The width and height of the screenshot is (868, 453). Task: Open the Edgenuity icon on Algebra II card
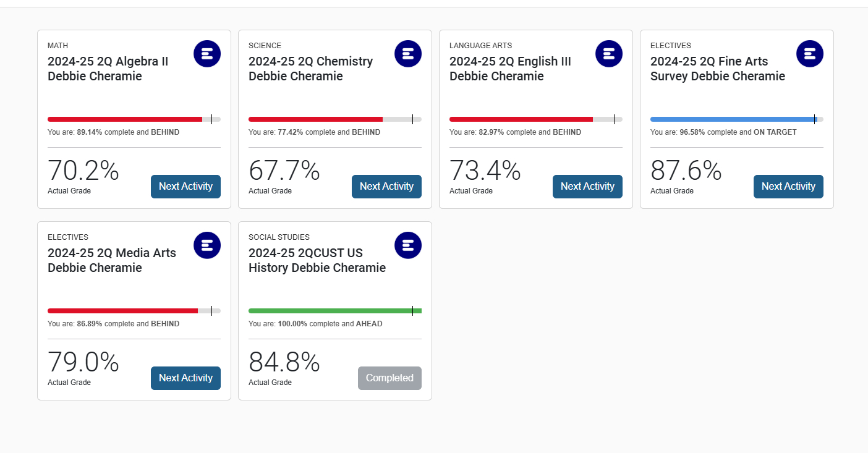(x=207, y=54)
